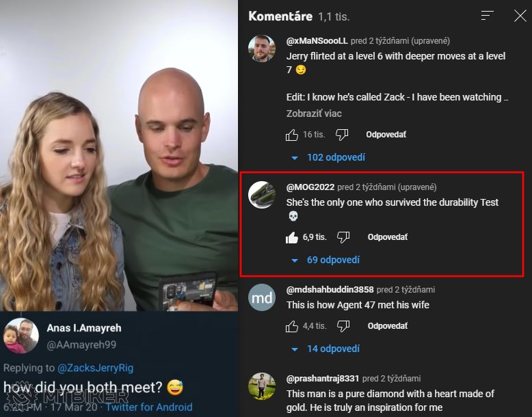
Task: Close the Komentáre panel
Action: tap(520, 16)
